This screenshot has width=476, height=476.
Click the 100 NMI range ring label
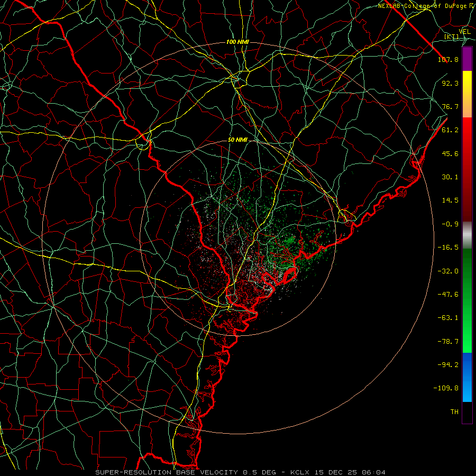(x=237, y=42)
